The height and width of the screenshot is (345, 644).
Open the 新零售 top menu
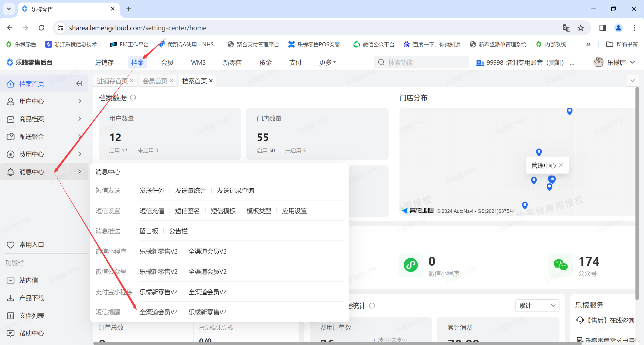pyautogui.click(x=232, y=62)
